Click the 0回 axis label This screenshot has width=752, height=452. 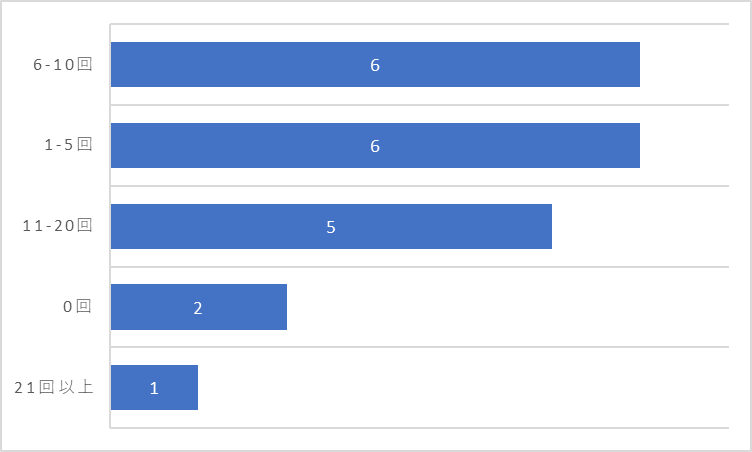pos(77,306)
